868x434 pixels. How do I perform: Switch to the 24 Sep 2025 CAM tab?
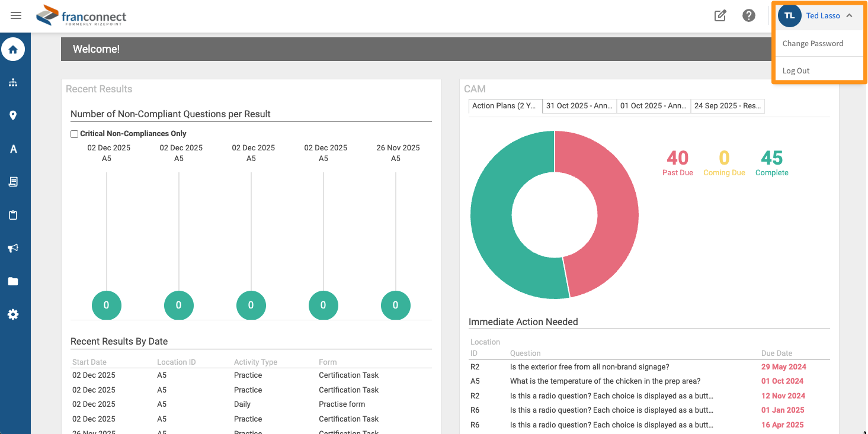pyautogui.click(x=728, y=106)
